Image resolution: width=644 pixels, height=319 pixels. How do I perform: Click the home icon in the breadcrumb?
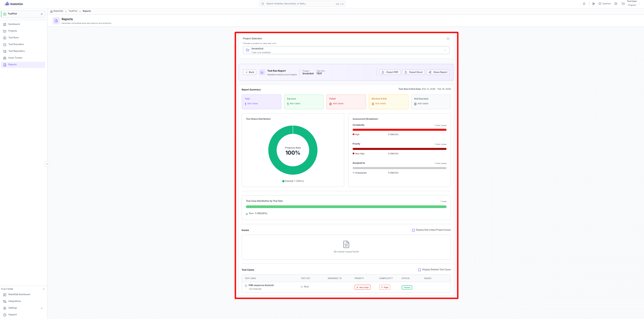click(x=51, y=11)
